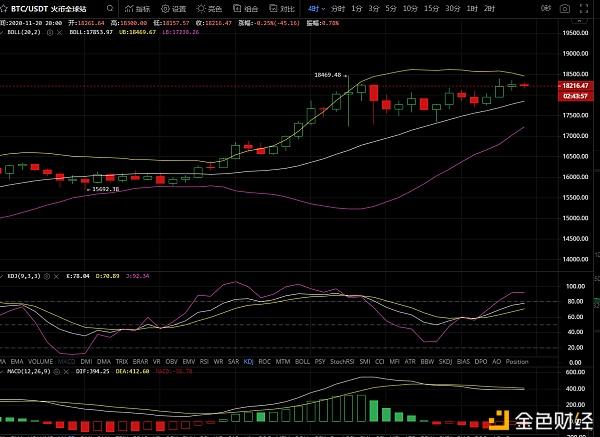Image resolution: width=600 pixels, height=437 pixels.
Task: Select the DPO indicator tab
Action: [481, 362]
